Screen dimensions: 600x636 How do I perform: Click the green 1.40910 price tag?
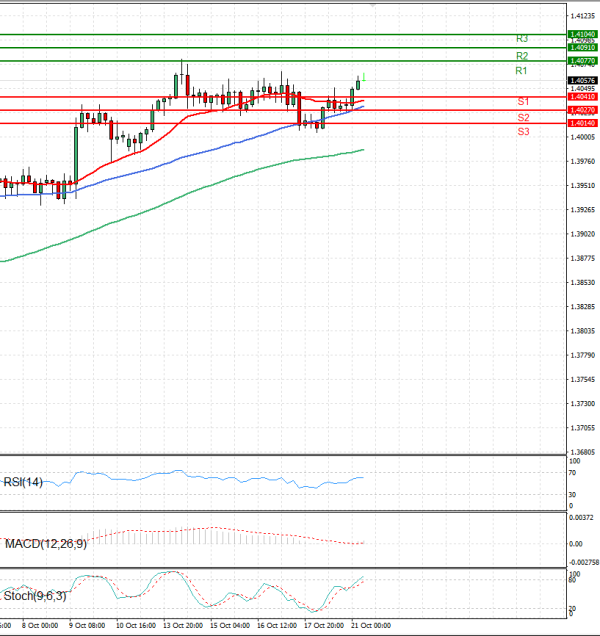[x=582, y=47]
